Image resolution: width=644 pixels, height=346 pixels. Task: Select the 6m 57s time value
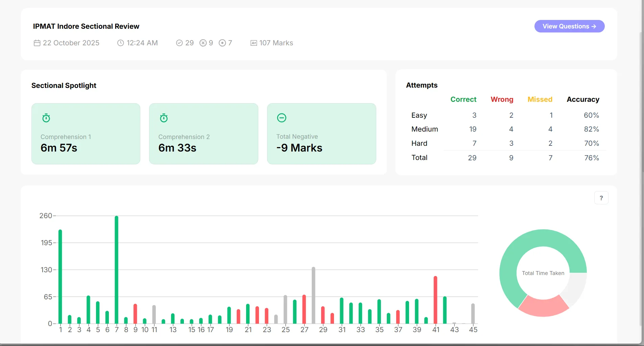tap(59, 148)
